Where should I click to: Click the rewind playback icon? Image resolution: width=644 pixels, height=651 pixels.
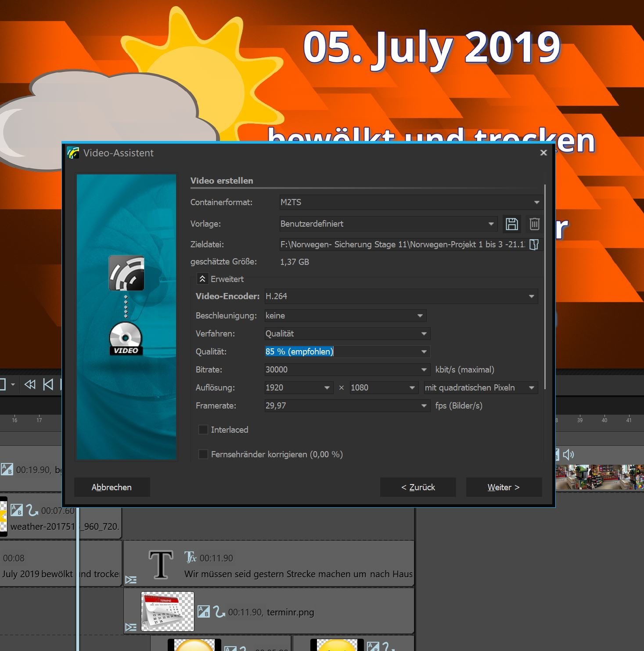click(30, 385)
